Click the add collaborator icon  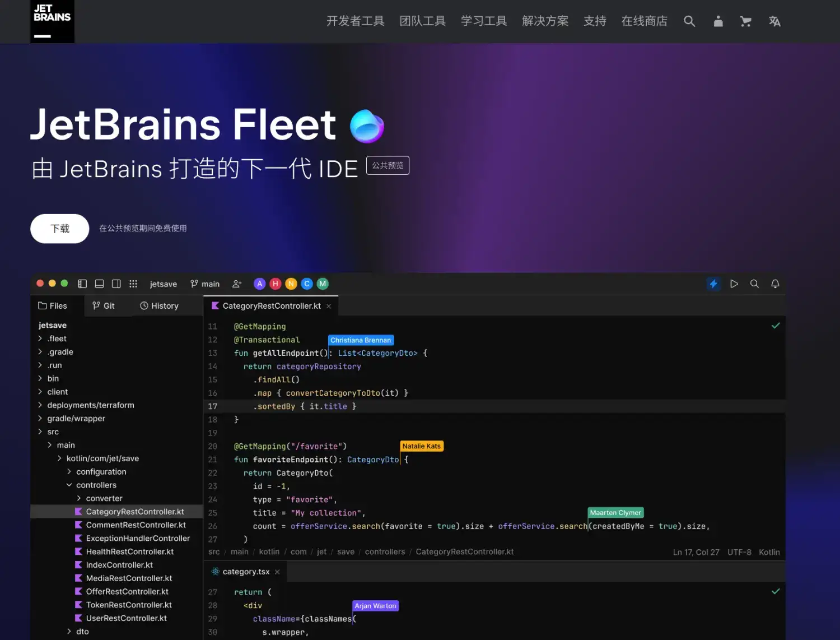pyautogui.click(x=237, y=284)
